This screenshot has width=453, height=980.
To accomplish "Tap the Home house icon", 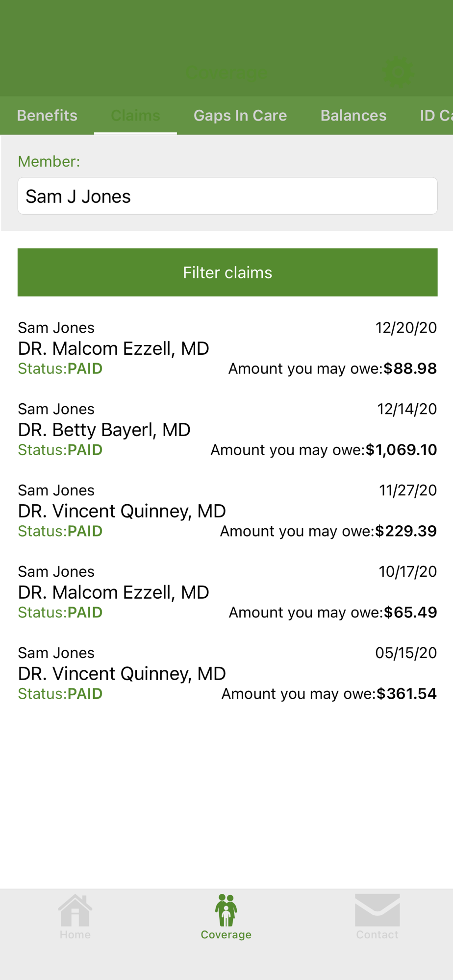I will point(75,910).
